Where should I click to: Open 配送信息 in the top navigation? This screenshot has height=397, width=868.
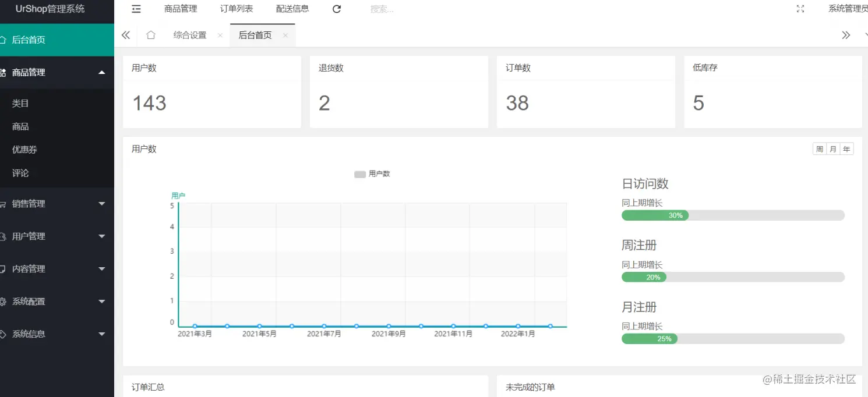click(292, 9)
